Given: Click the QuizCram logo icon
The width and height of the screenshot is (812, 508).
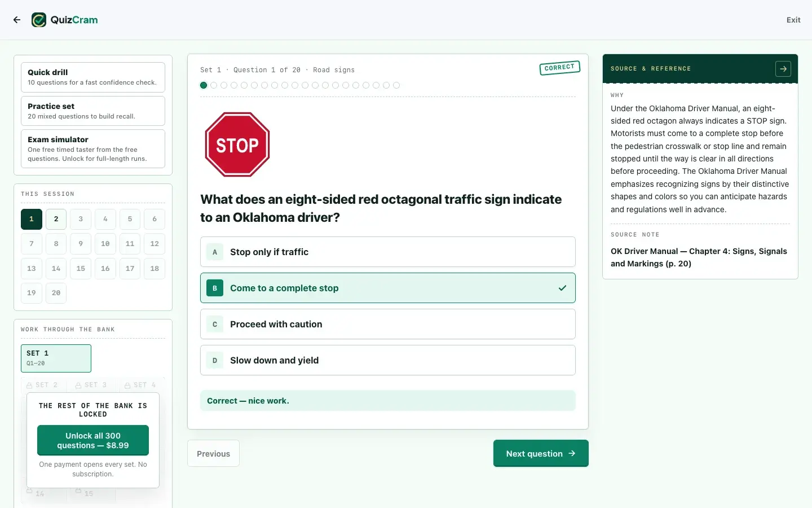Looking at the screenshot, I should [39, 20].
